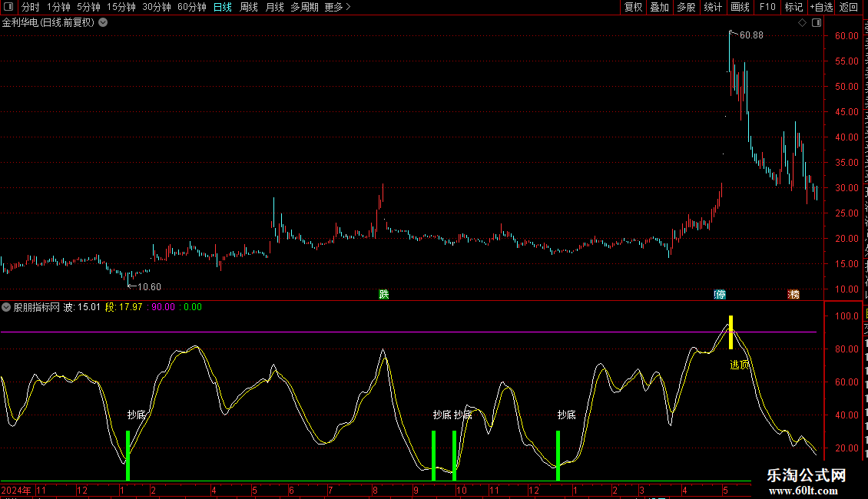Open the 多周期 multi-period view
Screen dimensions: 868x499
coord(304,7)
